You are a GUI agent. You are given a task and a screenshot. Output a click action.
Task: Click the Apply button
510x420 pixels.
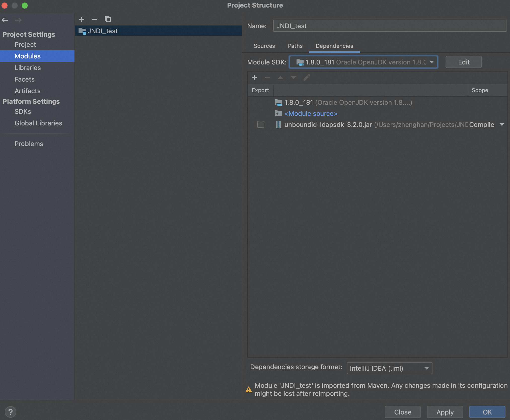[x=445, y=412]
